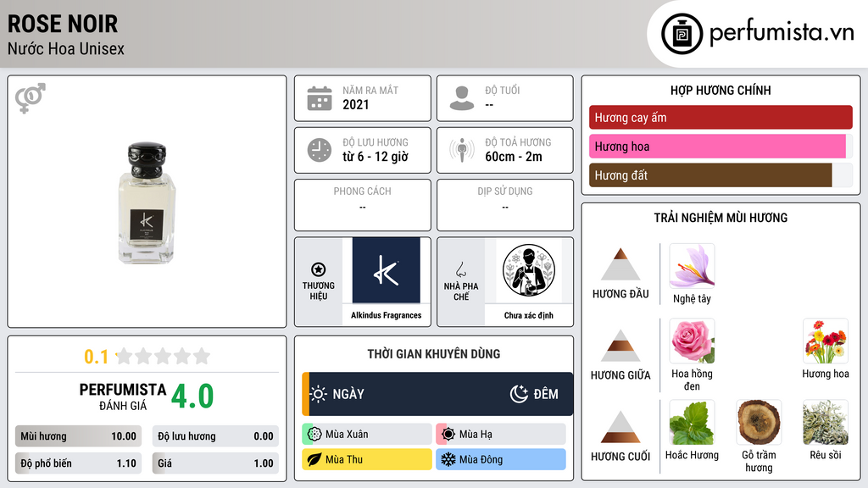Click the Giá 1.00 score box
This screenshot has height=488, width=868.
pos(215,463)
